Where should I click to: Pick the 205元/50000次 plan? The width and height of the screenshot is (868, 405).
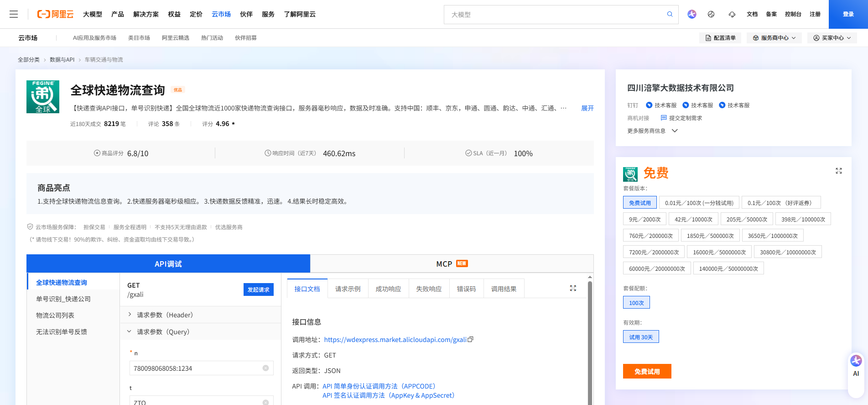[747, 219]
